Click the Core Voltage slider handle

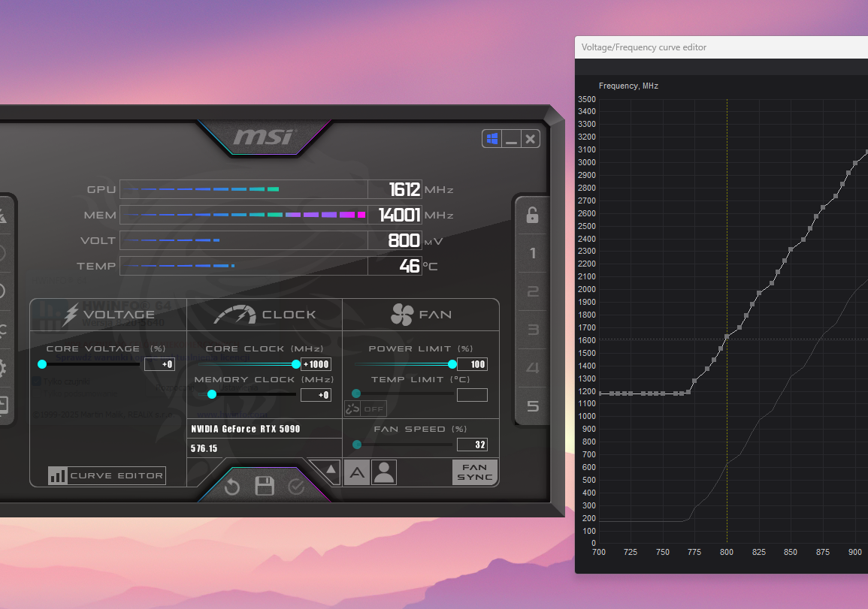pos(42,364)
